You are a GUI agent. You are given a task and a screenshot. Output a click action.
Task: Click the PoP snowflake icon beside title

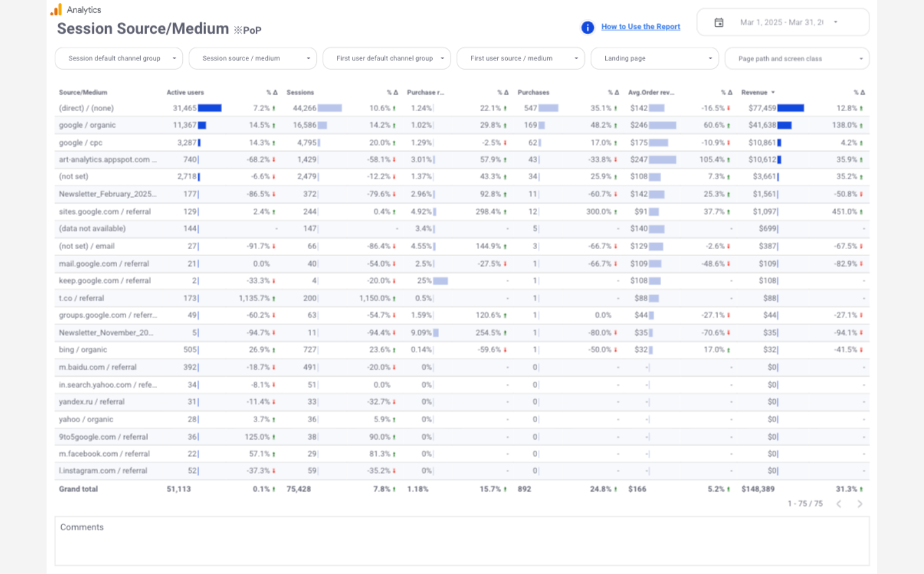click(238, 30)
